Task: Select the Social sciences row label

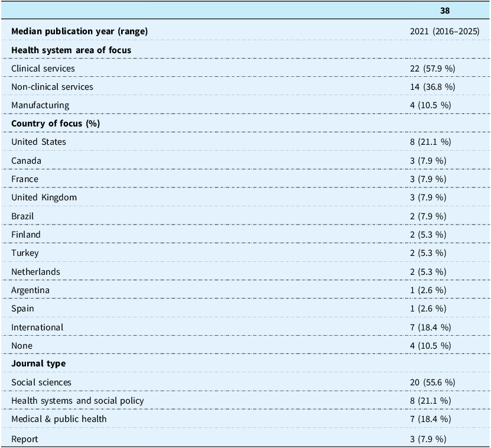Action: click(41, 382)
